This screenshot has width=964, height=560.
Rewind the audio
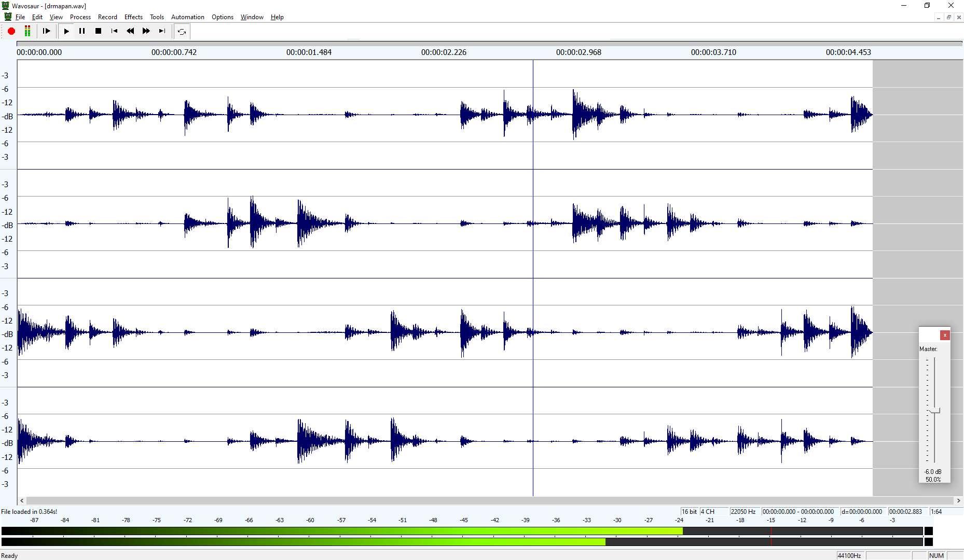[130, 31]
